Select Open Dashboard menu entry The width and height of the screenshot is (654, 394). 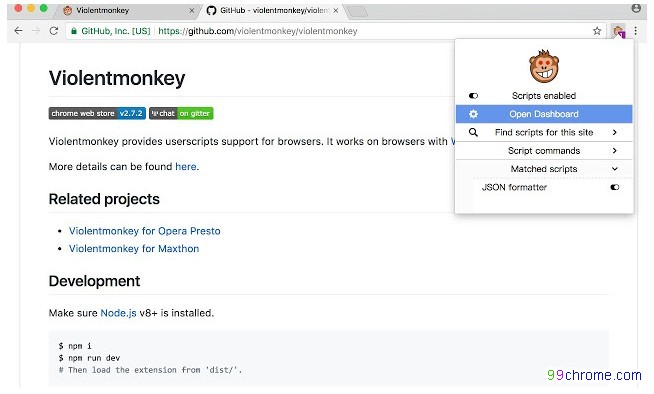(x=544, y=114)
